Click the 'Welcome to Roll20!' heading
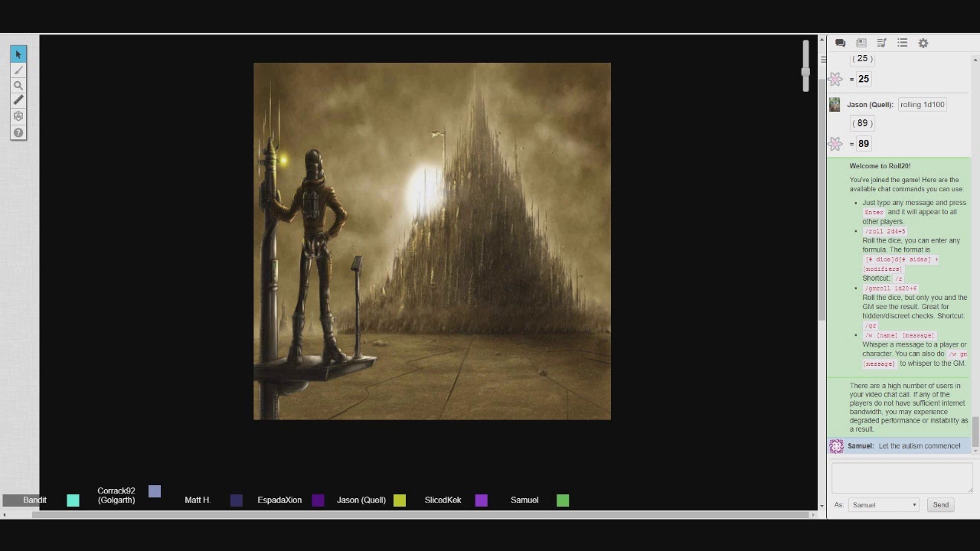 (x=880, y=166)
